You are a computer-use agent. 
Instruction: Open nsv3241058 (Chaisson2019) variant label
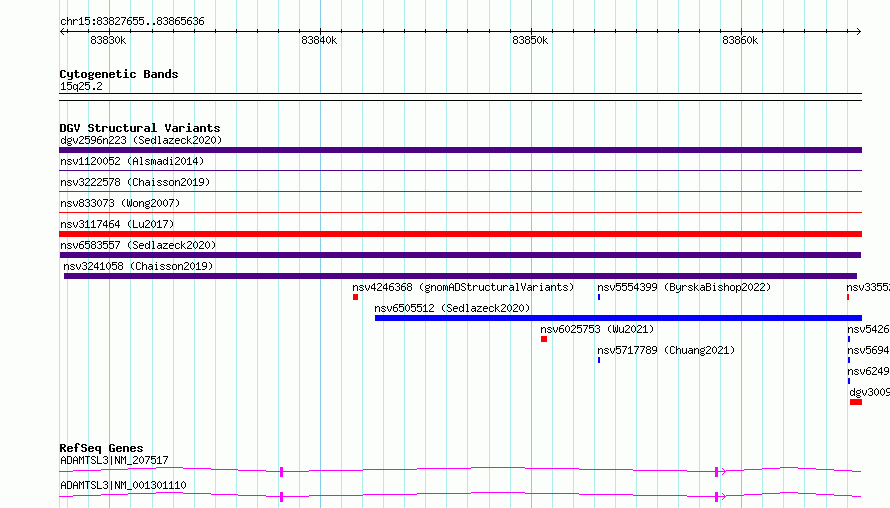[x=138, y=266]
